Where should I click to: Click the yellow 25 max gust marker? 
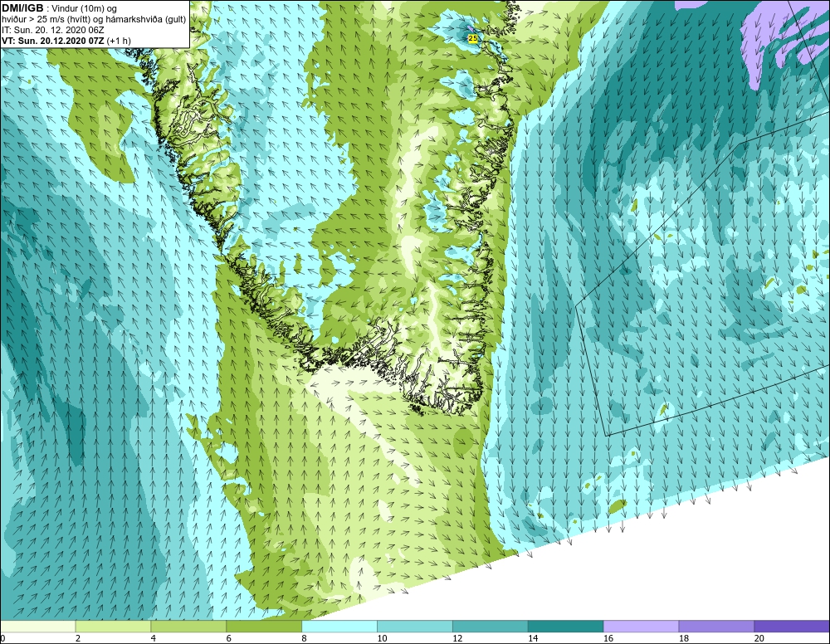(x=473, y=39)
